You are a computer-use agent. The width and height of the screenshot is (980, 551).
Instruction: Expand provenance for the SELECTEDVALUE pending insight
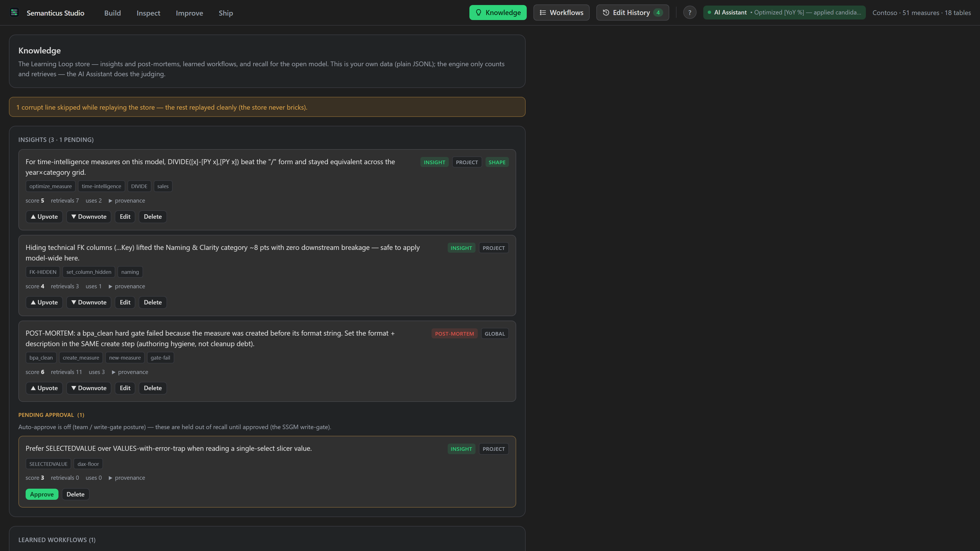pos(127,478)
